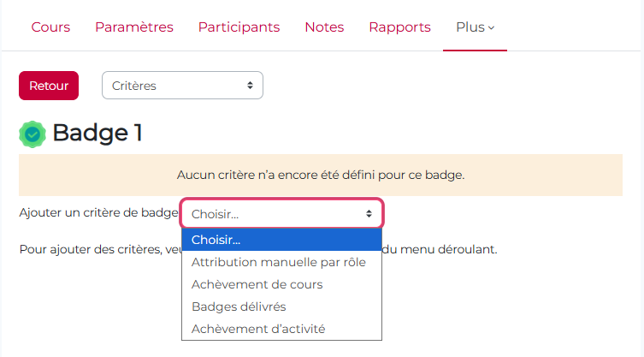This screenshot has height=357, width=644.
Task: Open the Critères page selector dropdown
Action: (x=181, y=86)
